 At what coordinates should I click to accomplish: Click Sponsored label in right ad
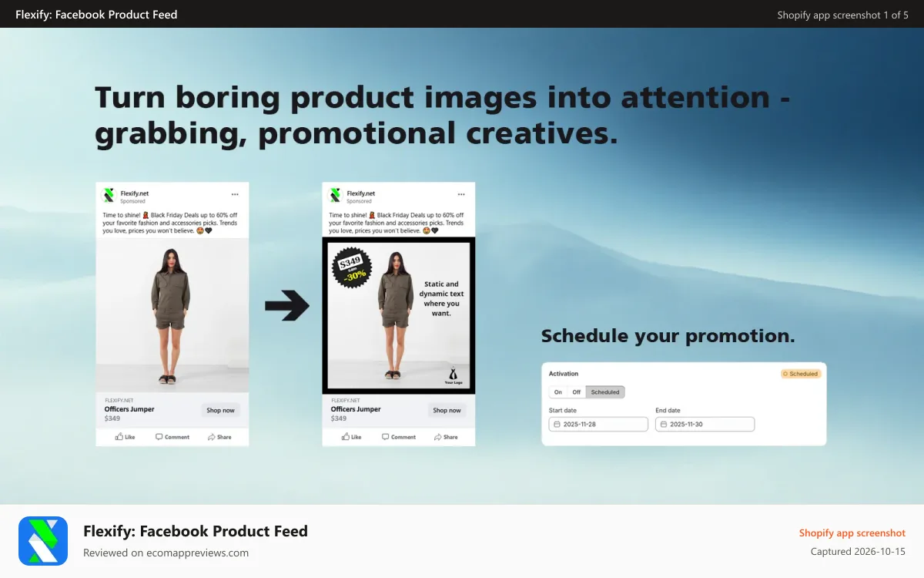(359, 201)
